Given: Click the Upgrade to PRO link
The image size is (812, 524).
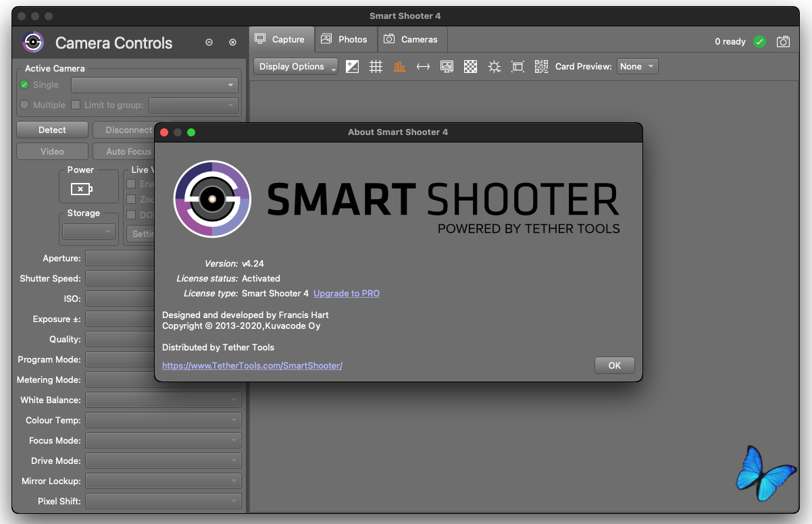Looking at the screenshot, I should coord(347,293).
